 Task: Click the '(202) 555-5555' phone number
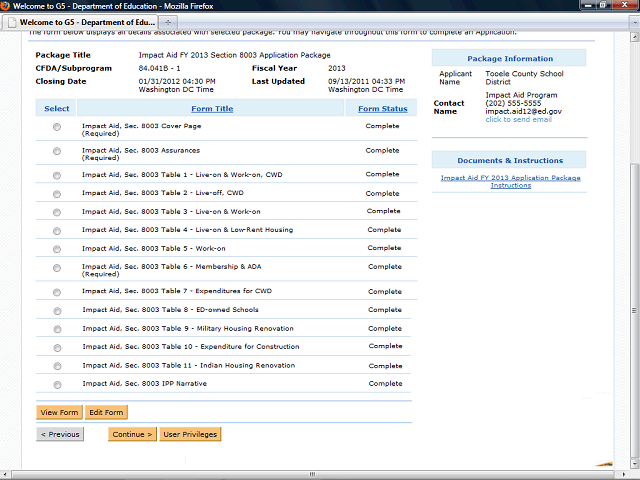[513, 103]
